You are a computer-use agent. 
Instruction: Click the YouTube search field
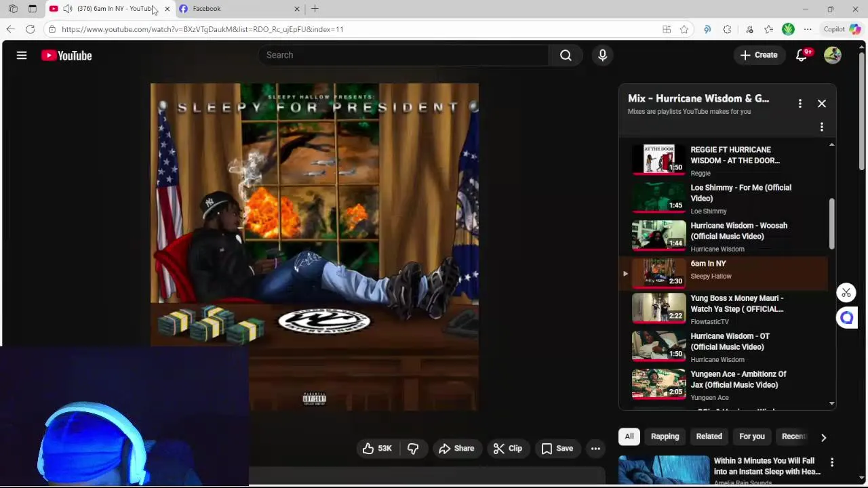click(x=403, y=55)
